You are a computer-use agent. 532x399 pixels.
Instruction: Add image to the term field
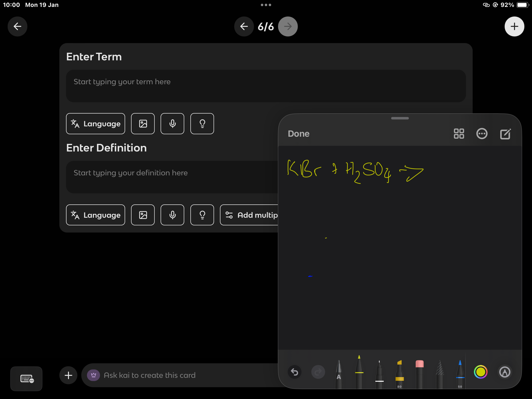[143, 124]
